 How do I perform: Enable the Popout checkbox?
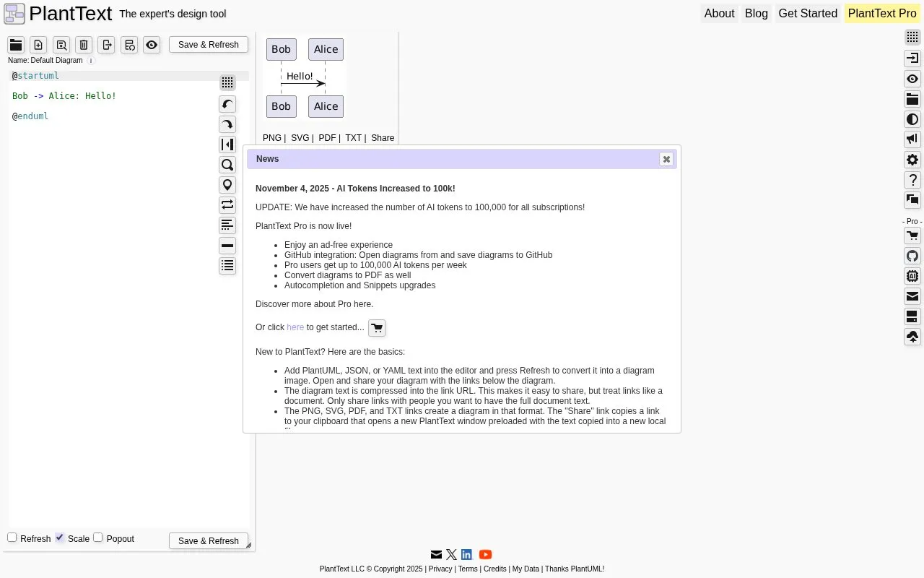[98, 538]
